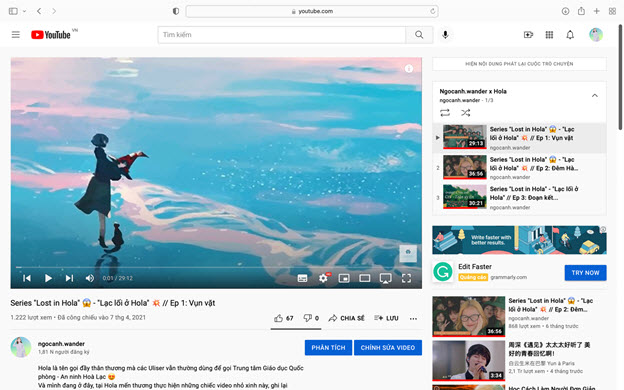The image size is (624, 390).
Task: Open AirPlay casting icon
Action: (x=386, y=279)
